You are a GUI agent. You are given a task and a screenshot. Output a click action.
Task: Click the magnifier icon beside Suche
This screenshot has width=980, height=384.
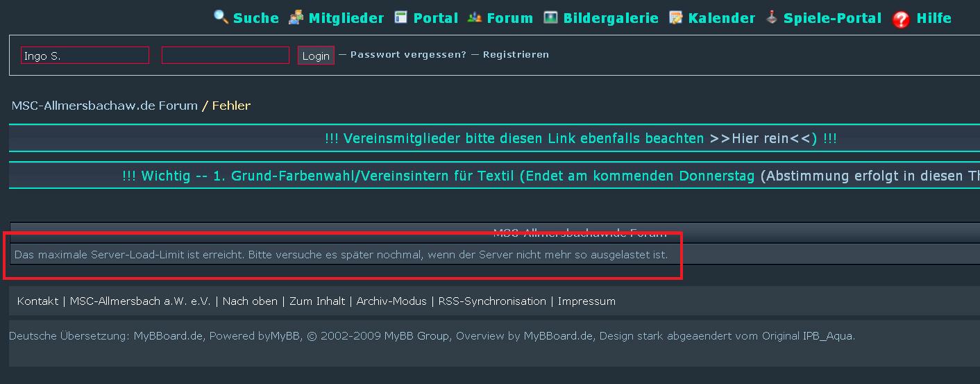pos(221,17)
